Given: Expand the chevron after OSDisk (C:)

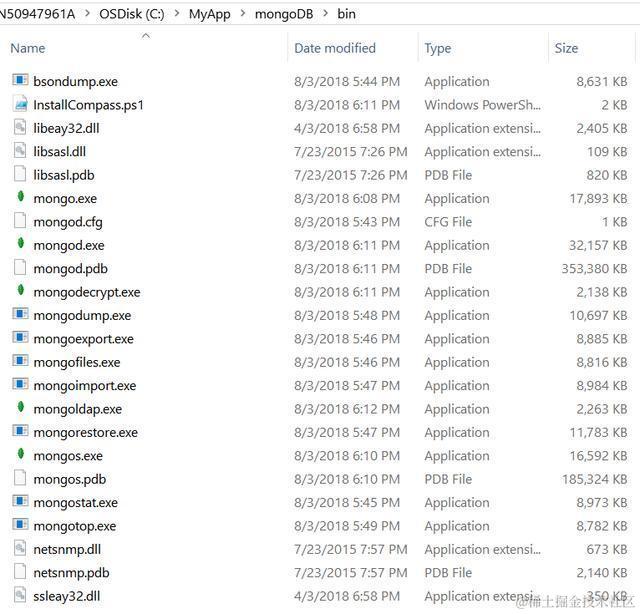Looking at the screenshot, I should (x=177, y=13).
